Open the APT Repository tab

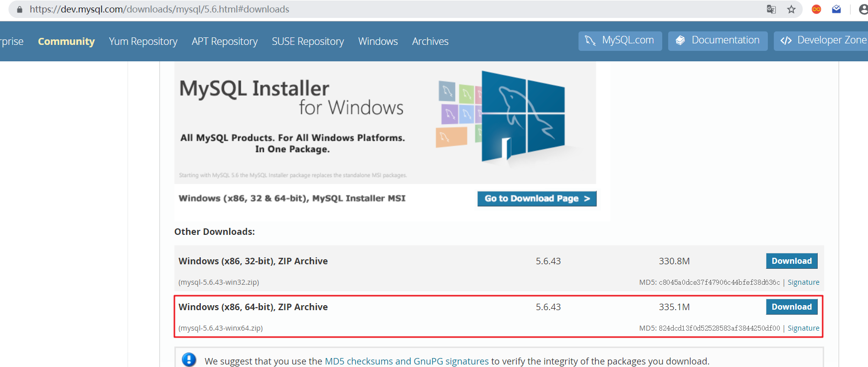click(x=225, y=41)
